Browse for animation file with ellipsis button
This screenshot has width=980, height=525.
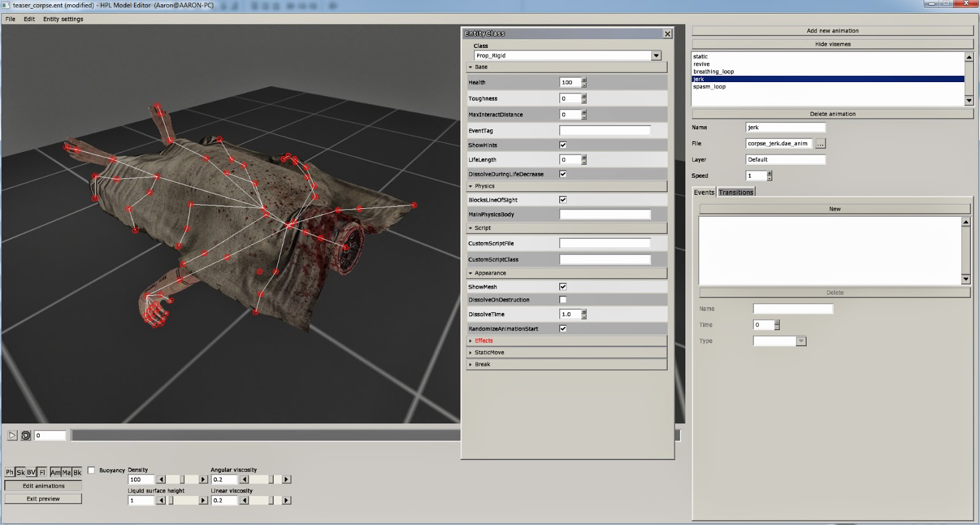point(821,143)
